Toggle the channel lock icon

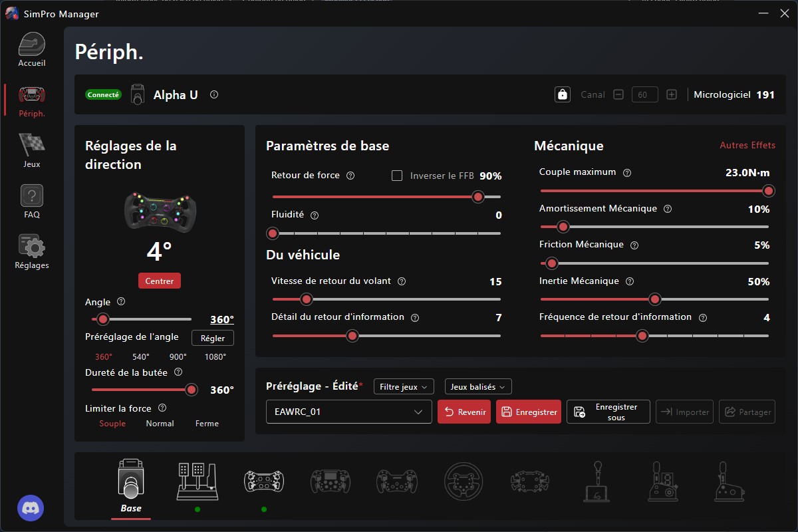(563, 94)
